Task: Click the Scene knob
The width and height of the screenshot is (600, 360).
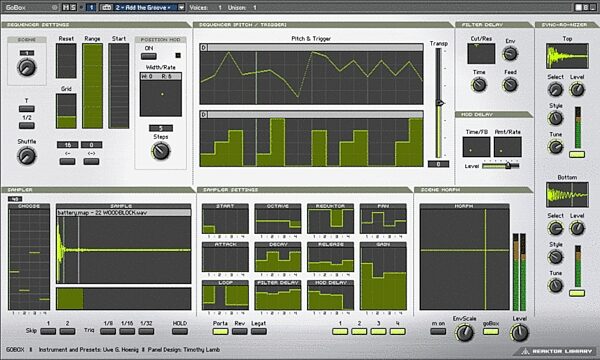Action: [26, 68]
